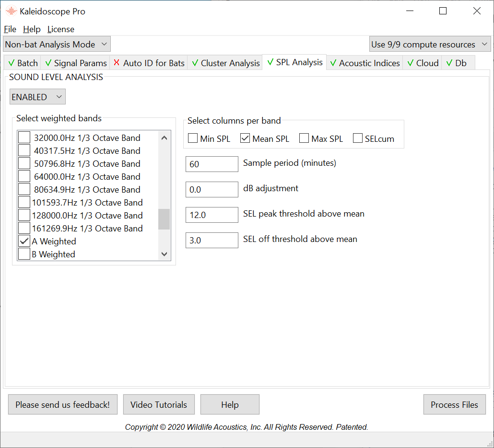Maximize the Kaleidoscope Pro window
The height and width of the screenshot is (448, 494).
tap(443, 11)
